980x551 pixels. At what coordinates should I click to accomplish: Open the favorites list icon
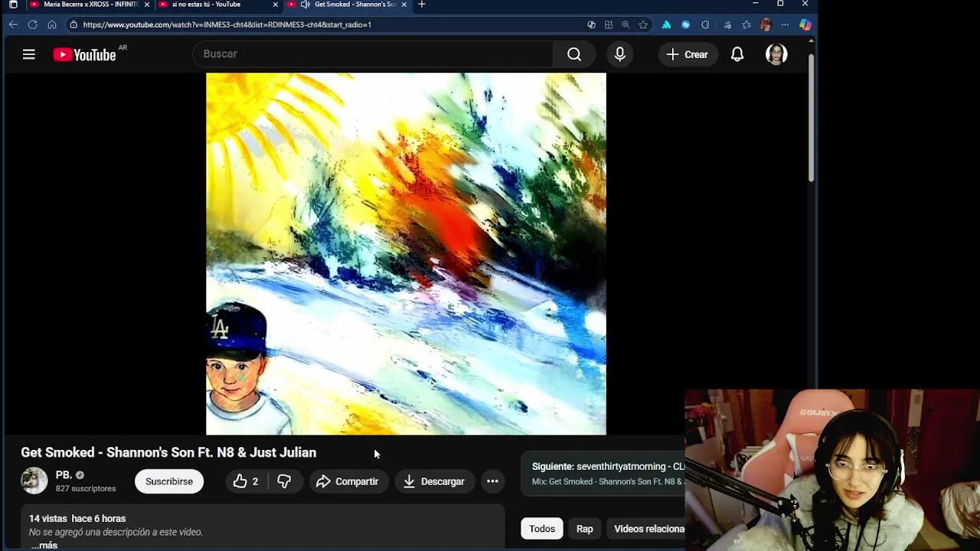click(x=746, y=24)
